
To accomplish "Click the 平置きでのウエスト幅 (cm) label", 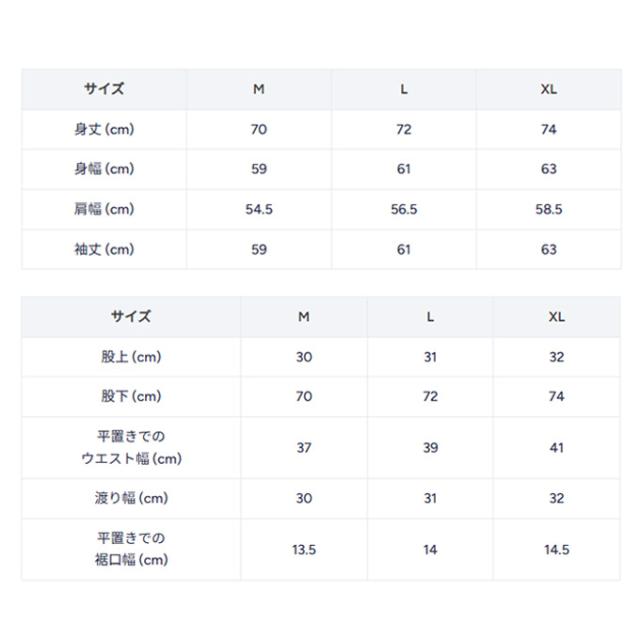I will (131, 448).
